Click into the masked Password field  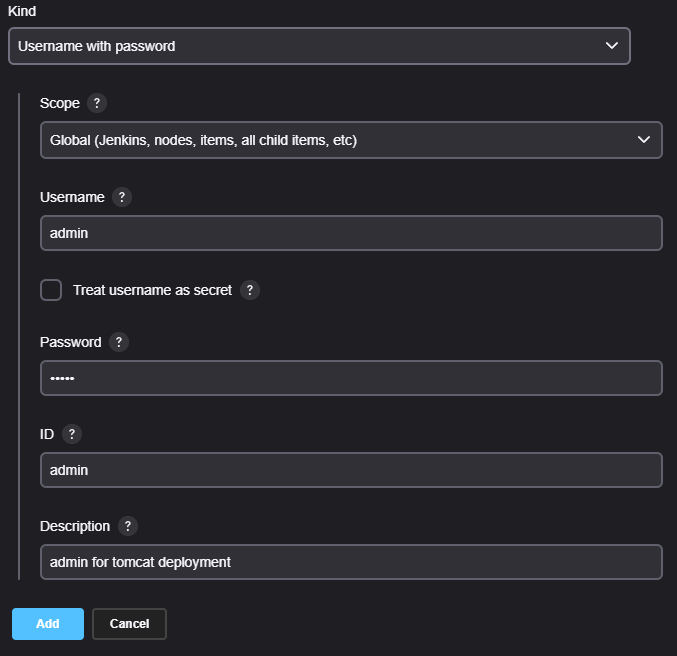pyautogui.click(x=351, y=378)
